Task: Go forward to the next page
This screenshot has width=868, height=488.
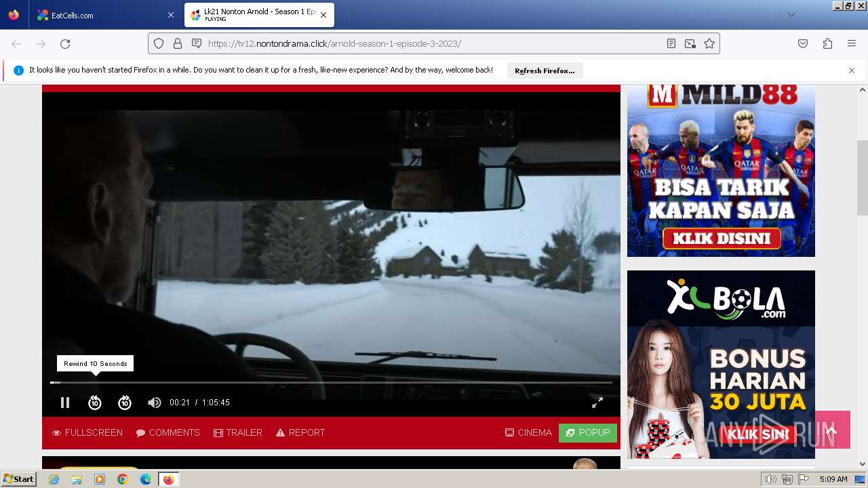Action: pyautogui.click(x=41, y=43)
